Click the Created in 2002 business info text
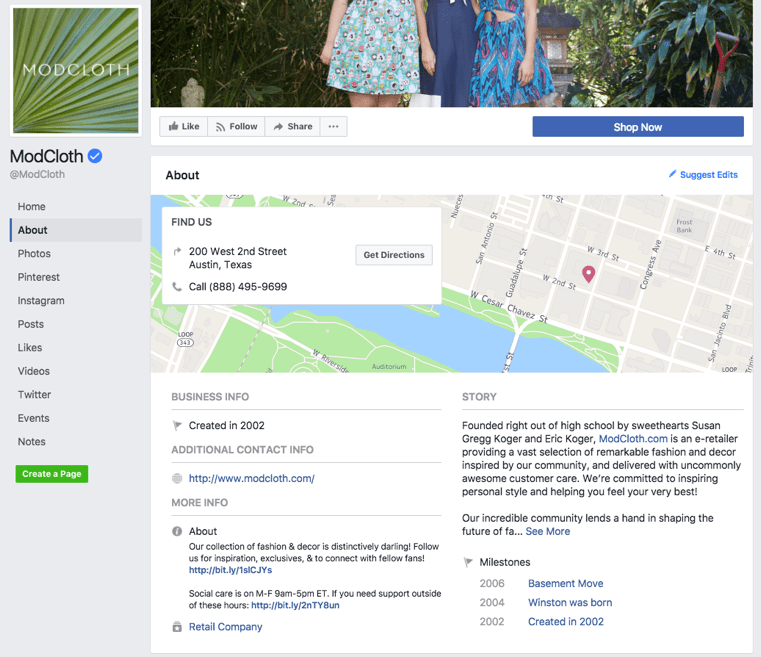761x657 pixels. pyautogui.click(x=227, y=426)
